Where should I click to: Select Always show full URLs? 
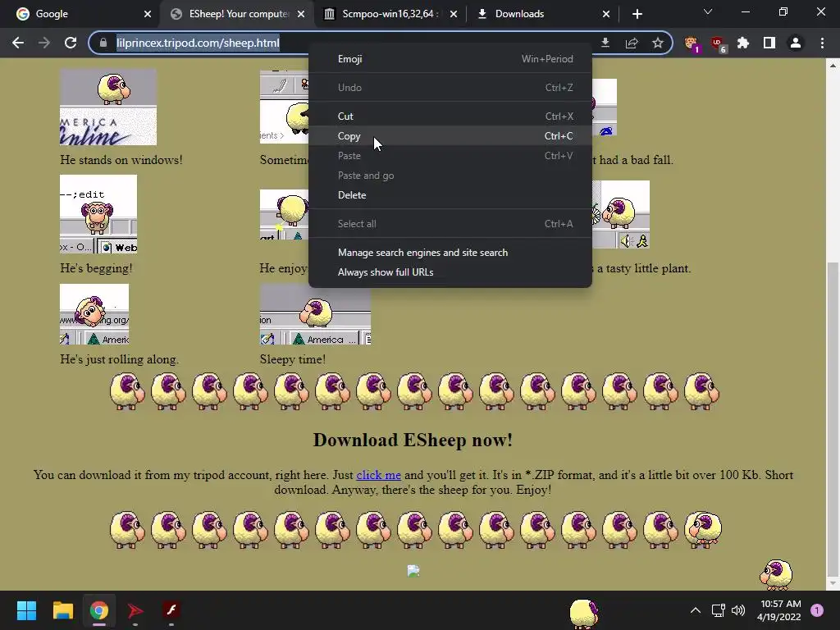450,272
